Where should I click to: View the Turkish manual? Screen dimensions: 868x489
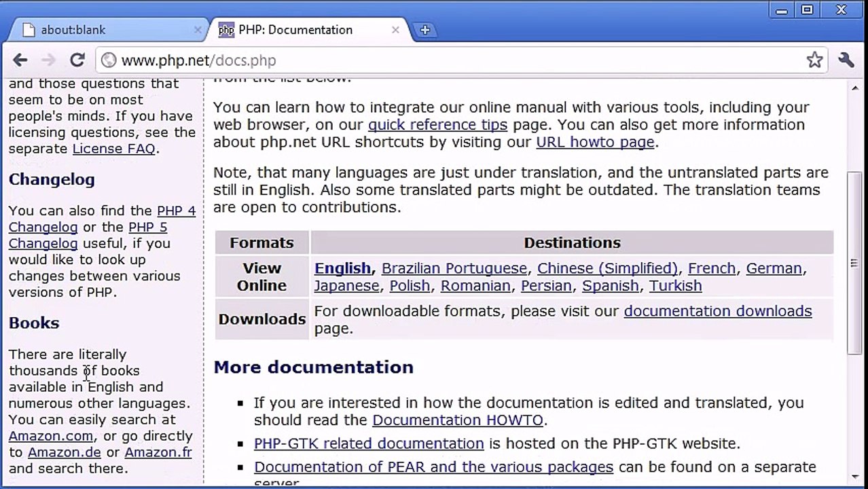tap(676, 286)
